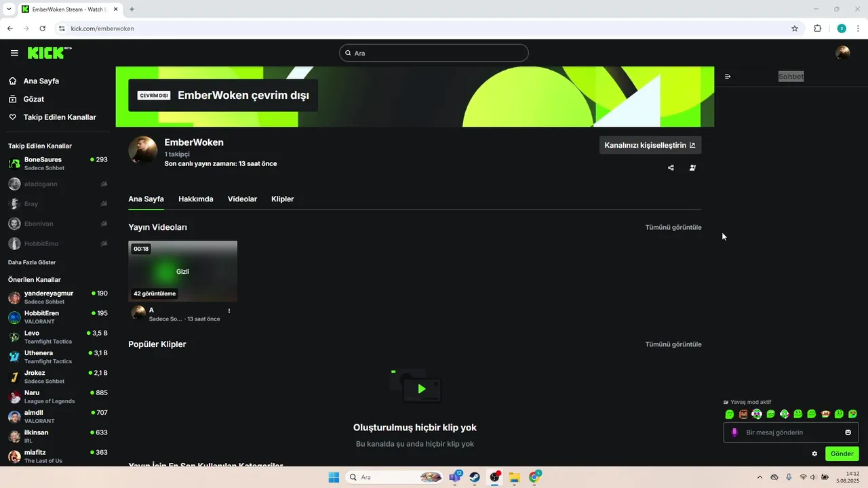The width and height of the screenshot is (868, 488).
Task: Open the hidden video thumbnail
Action: point(183,271)
